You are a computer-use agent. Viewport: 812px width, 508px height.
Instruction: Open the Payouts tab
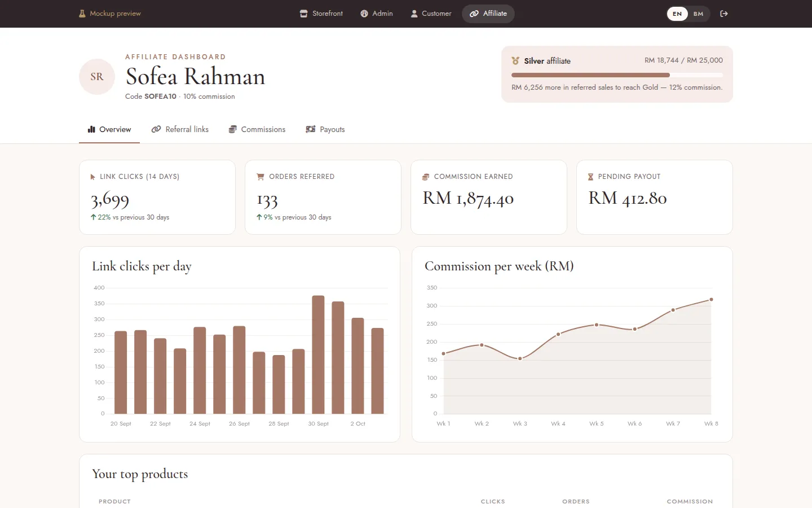click(x=325, y=129)
